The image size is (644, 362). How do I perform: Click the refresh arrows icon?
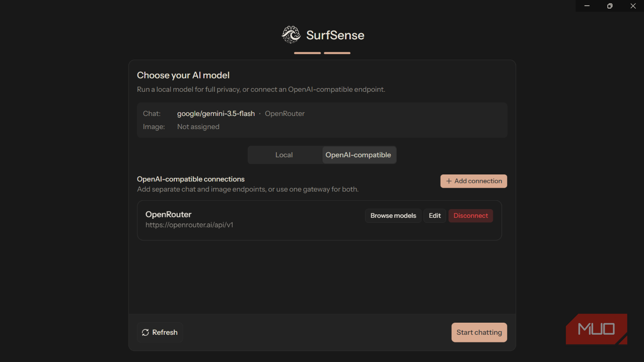pos(146,333)
